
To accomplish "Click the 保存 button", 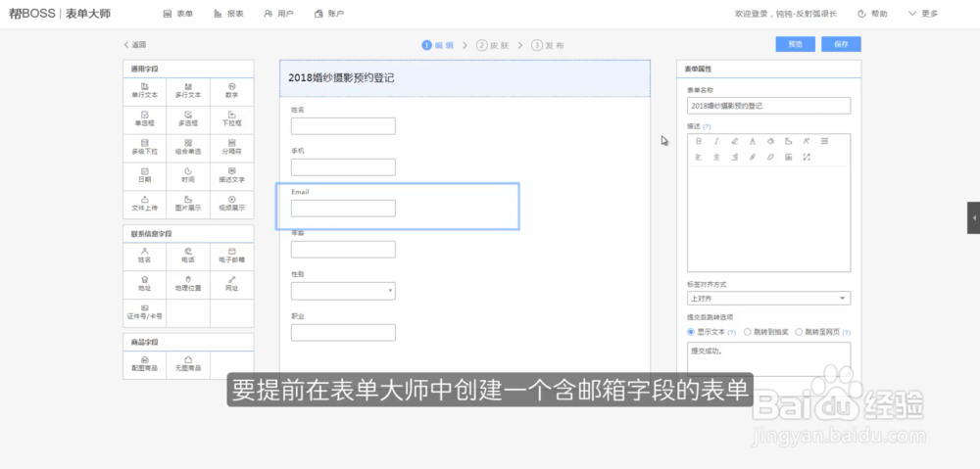I will coord(841,44).
